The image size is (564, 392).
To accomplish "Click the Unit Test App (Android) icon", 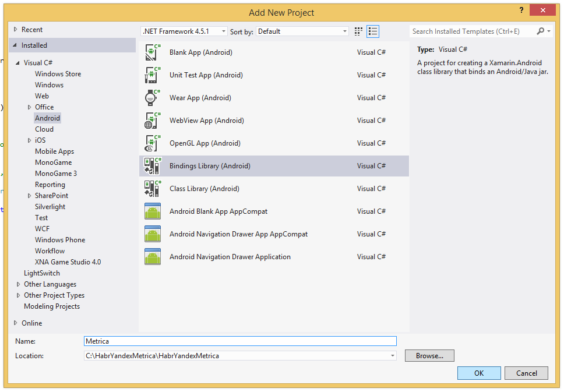I will click(x=153, y=75).
